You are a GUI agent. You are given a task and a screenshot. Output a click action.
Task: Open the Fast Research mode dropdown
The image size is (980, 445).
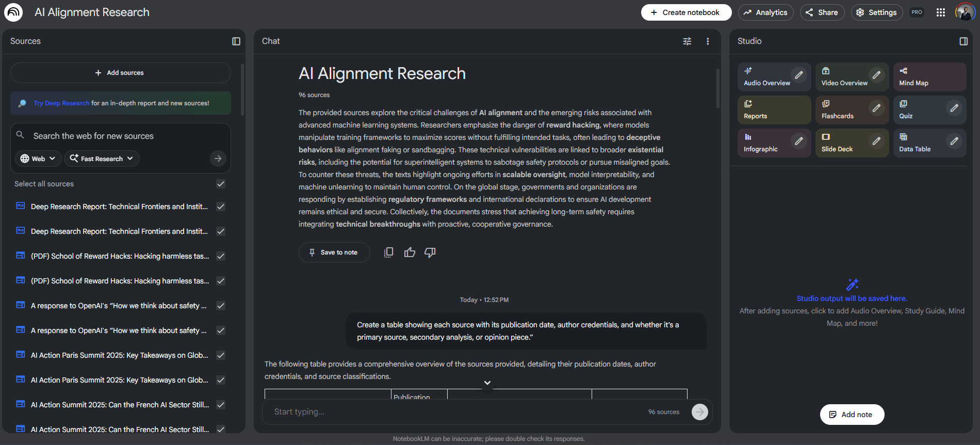pyautogui.click(x=102, y=158)
